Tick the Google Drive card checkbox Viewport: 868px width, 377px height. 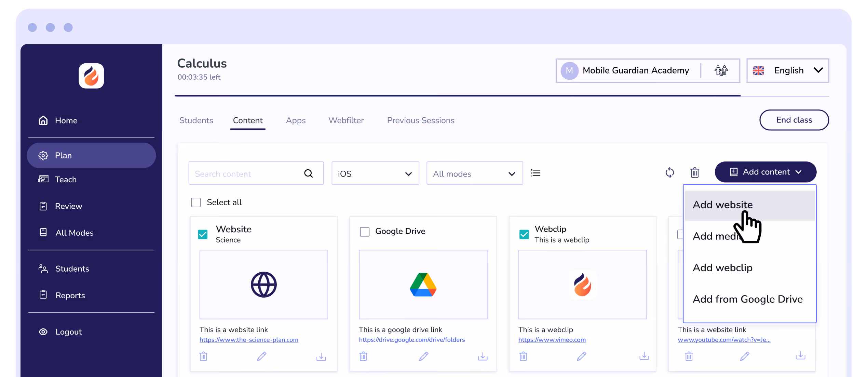365,232
